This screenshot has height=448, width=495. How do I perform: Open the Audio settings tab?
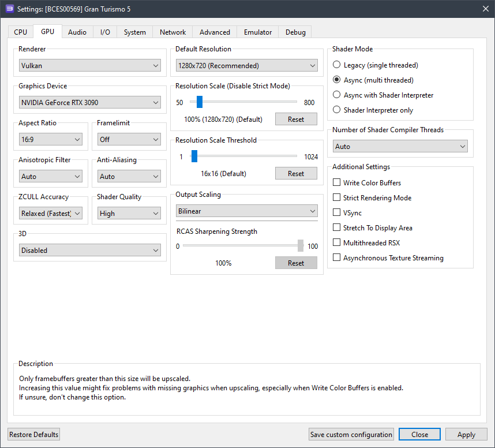77,32
